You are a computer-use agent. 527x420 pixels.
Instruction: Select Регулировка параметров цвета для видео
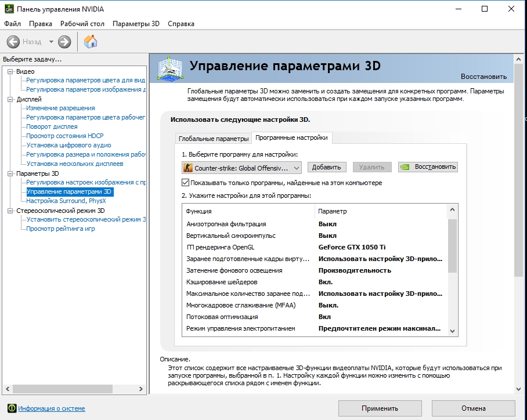pyautogui.click(x=85, y=80)
